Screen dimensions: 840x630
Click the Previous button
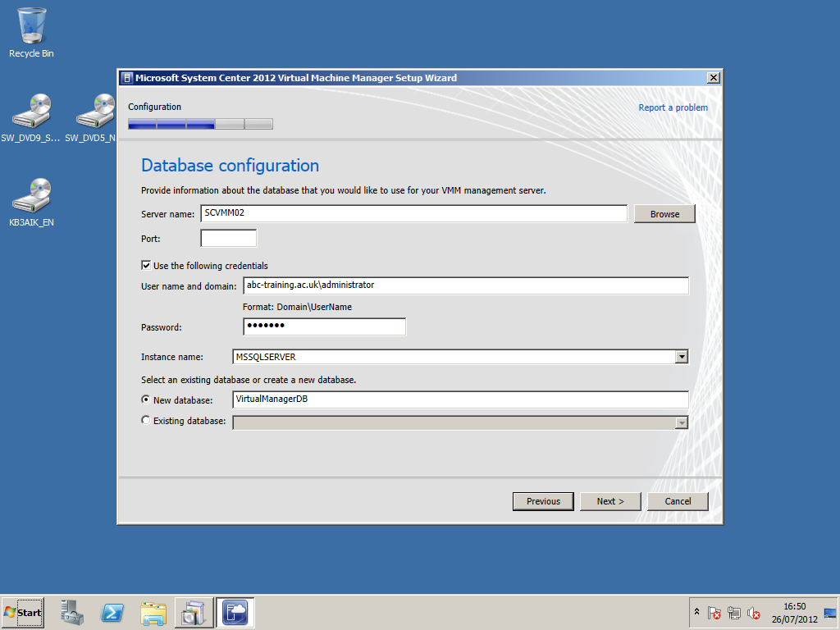tap(543, 501)
